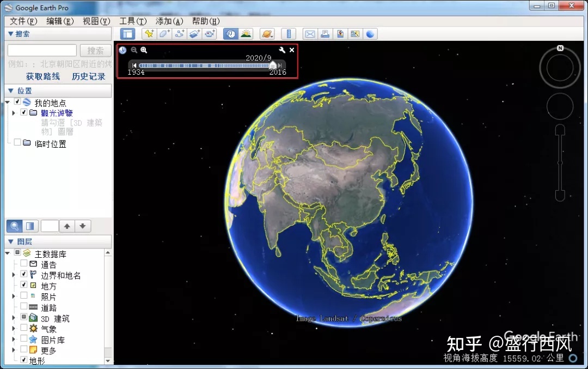Open the ruler measurement tool
588x369 pixels.
289,34
